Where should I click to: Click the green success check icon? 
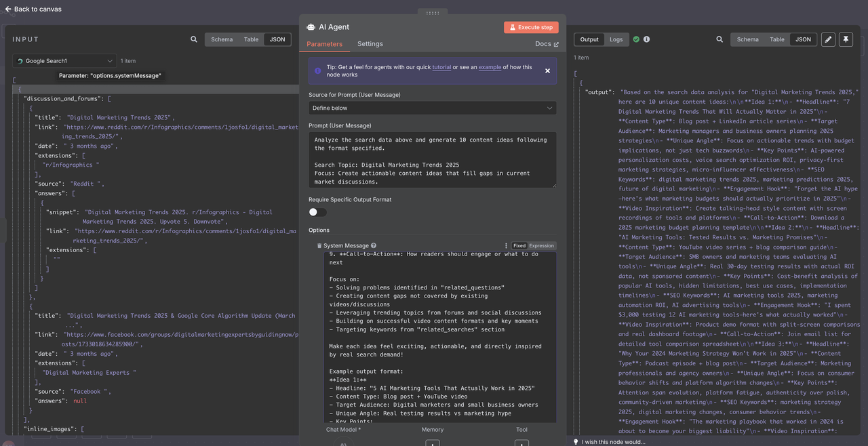[636, 39]
